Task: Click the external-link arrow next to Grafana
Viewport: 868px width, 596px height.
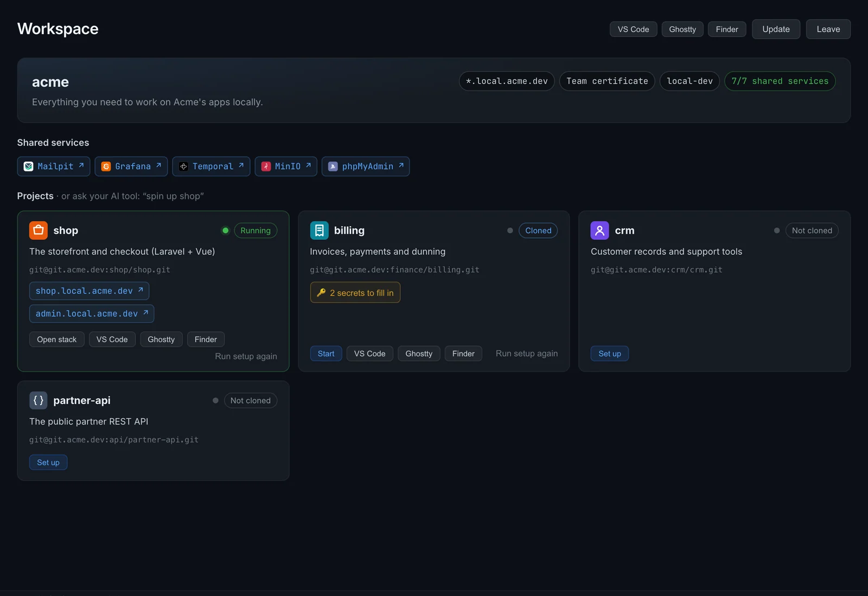Action: click(x=159, y=165)
